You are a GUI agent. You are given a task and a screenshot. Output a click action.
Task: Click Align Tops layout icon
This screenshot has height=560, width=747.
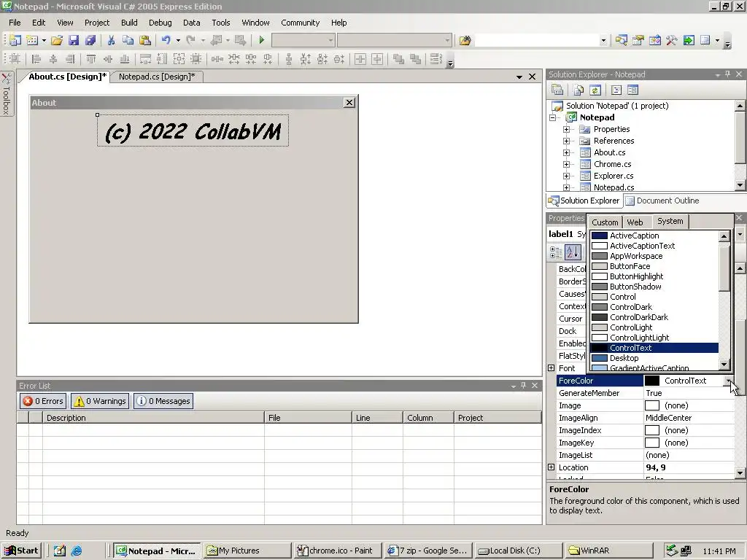tap(91, 59)
